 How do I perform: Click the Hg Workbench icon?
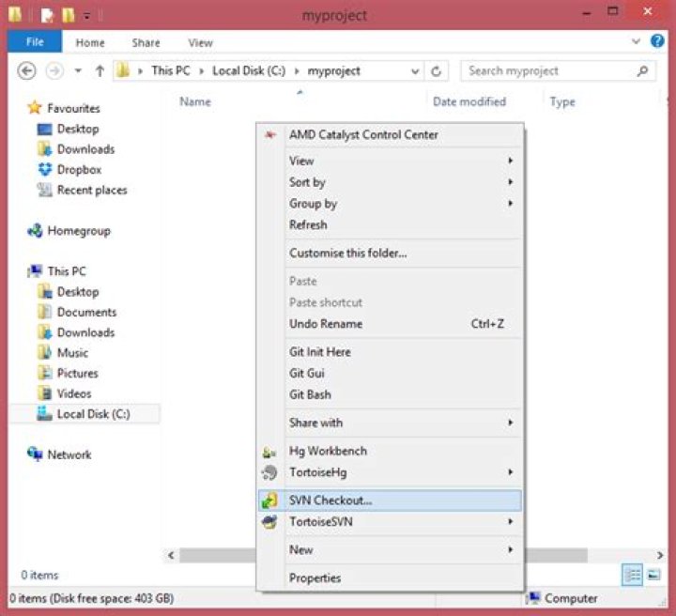point(269,452)
